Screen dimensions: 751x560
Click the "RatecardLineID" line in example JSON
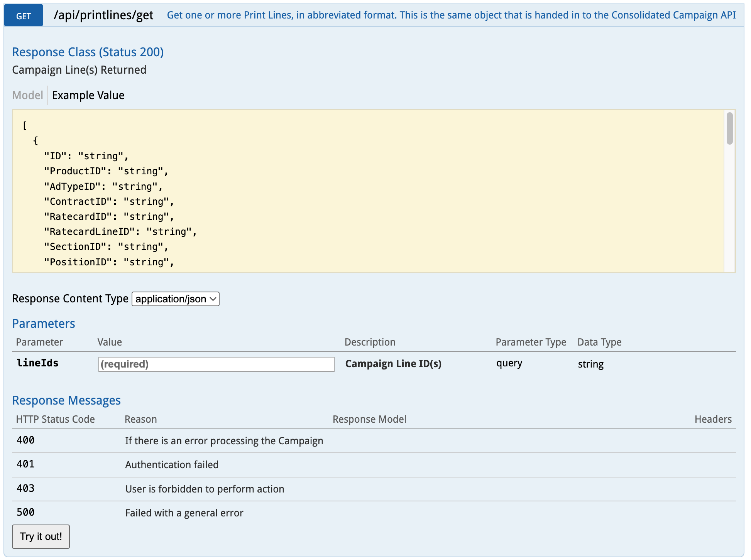(x=120, y=232)
